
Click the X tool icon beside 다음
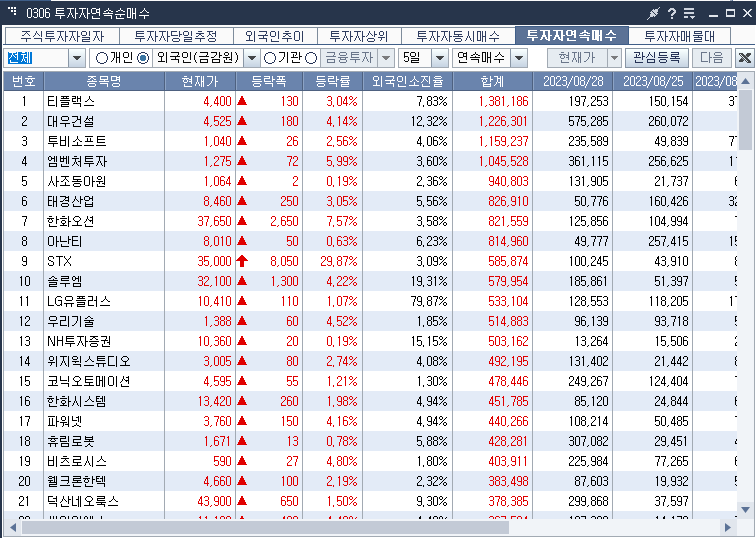pos(744,58)
